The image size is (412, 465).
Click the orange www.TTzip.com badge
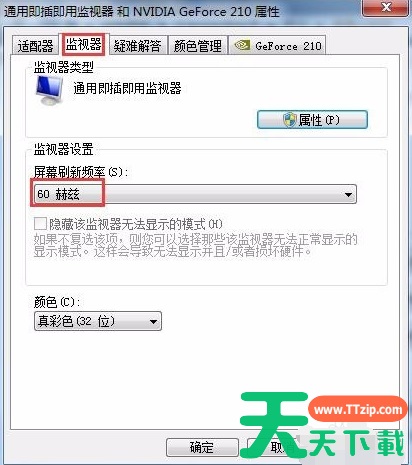coord(358,409)
